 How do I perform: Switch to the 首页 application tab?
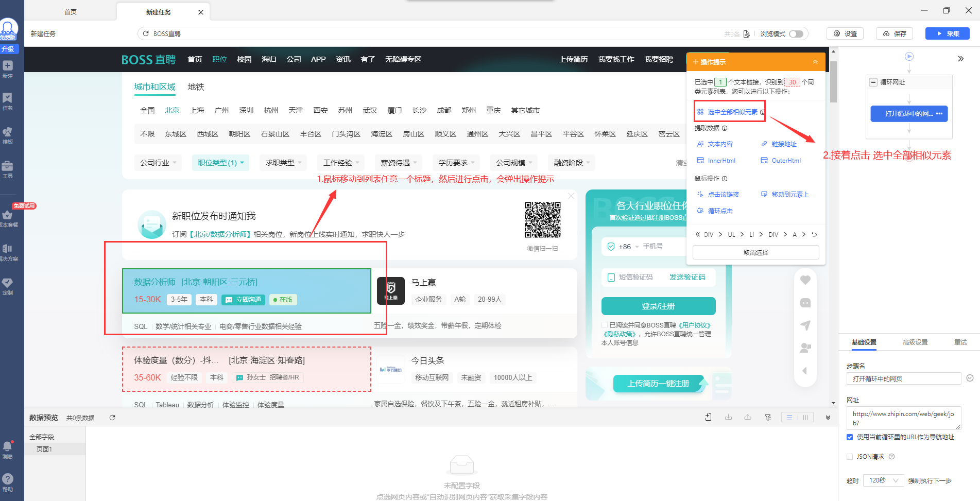coord(71,12)
